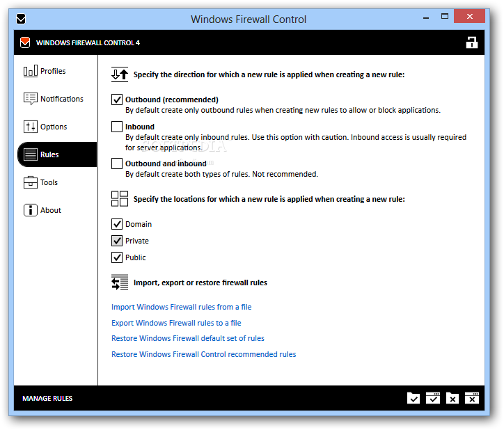This screenshot has height=430, width=504.
Task: Check the Outbound and inbound option
Action: 117,164
